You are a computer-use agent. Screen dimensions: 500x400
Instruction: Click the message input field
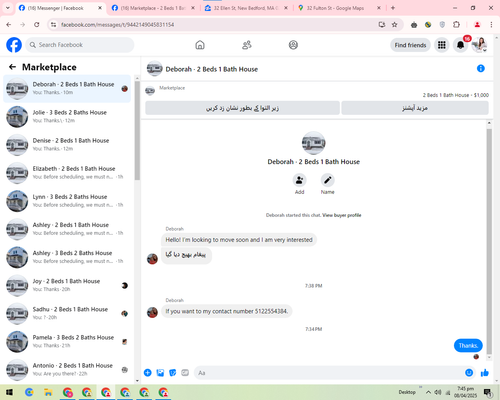328,373
